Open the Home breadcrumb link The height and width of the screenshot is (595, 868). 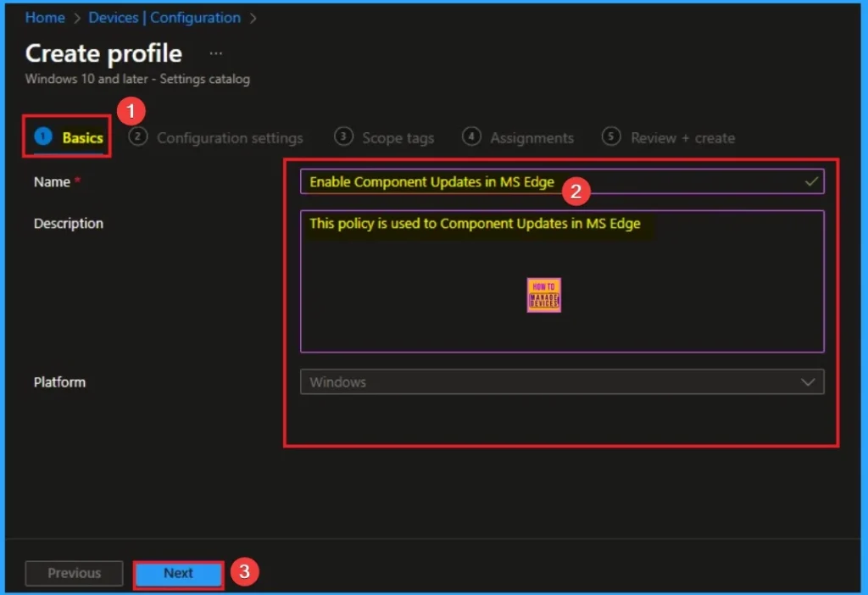[x=45, y=18]
